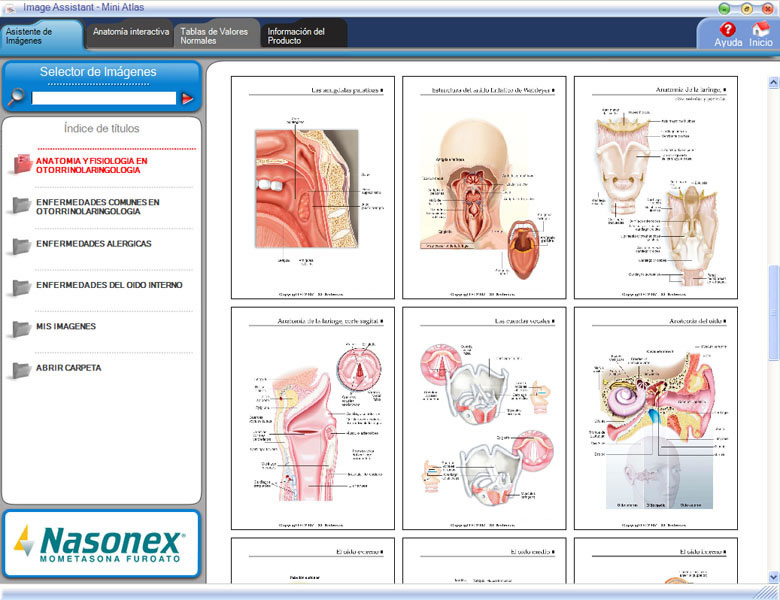The width and height of the screenshot is (780, 600).
Task: Click the scrollbar up arrow
Action: (774, 82)
